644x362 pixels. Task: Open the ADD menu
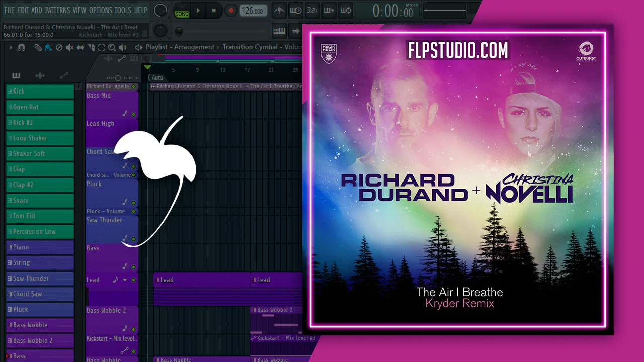pyautogui.click(x=37, y=10)
